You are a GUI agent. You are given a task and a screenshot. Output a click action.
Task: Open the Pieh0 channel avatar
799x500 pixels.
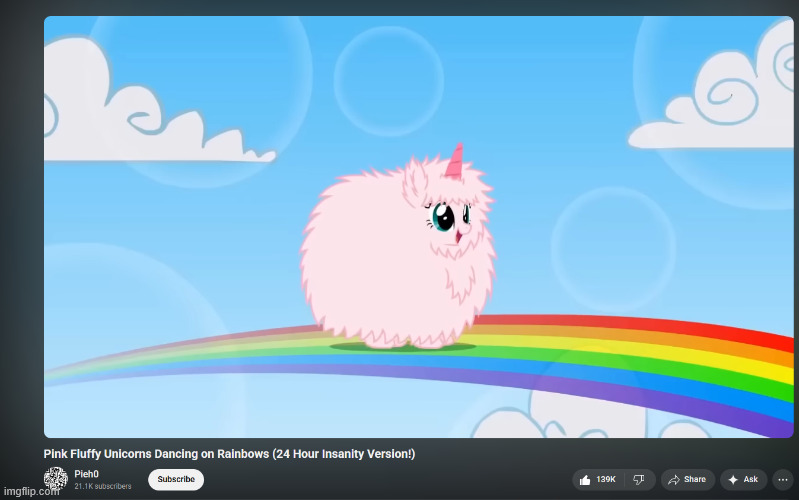click(x=56, y=479)
